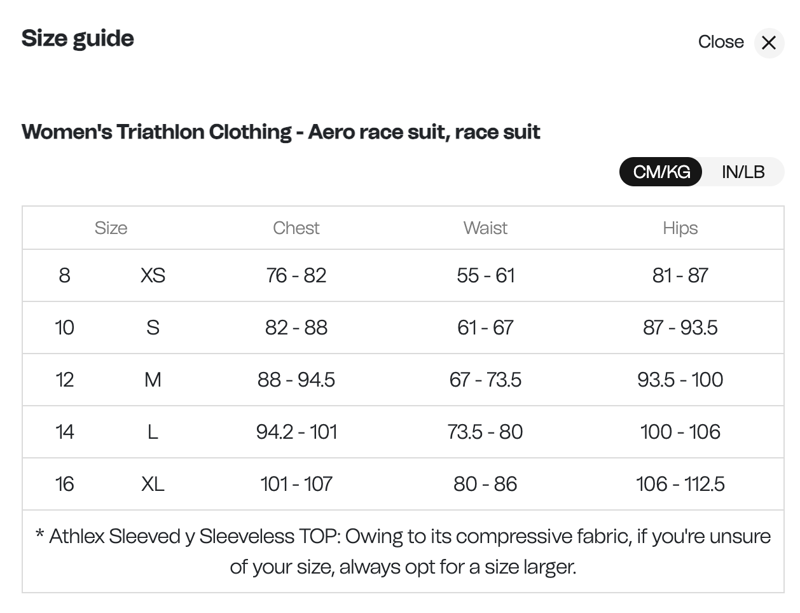Click the waist range 73.5 - 80 cell
The width and height of the screenshot is (800, 613).
pyautogui.click(x=486, y=432)
